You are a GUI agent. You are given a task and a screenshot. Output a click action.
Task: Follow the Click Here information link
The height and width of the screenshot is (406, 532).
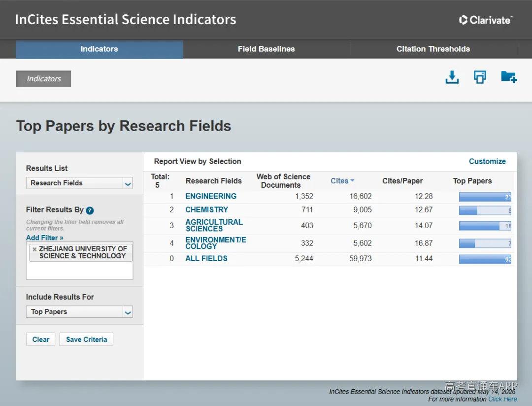pyautogui.click(x=502, y=399)
